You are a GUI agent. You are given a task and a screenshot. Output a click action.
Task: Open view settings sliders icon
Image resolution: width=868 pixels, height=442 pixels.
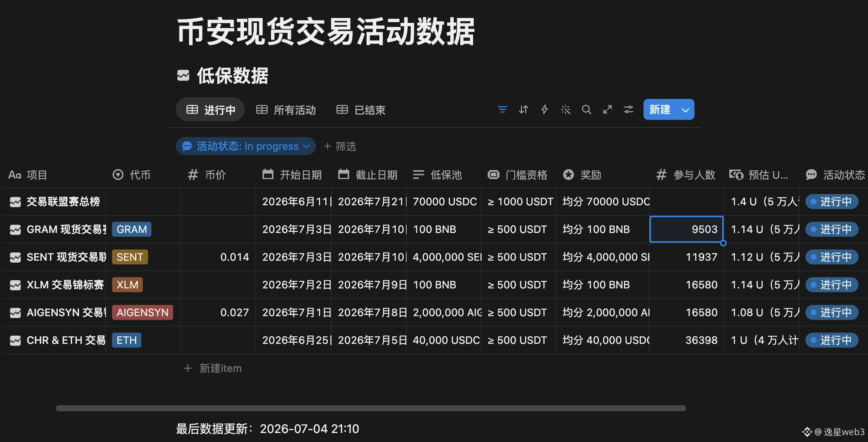click(x=629, y=110)
